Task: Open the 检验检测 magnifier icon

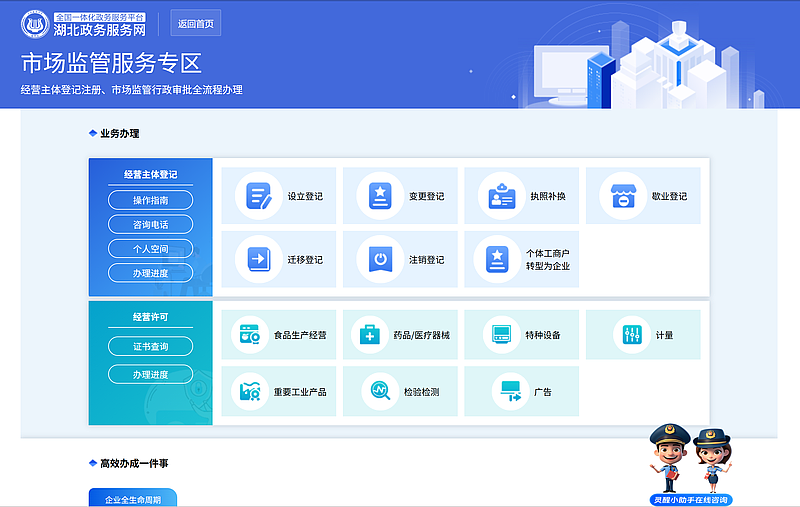Action: coord(380,391)
